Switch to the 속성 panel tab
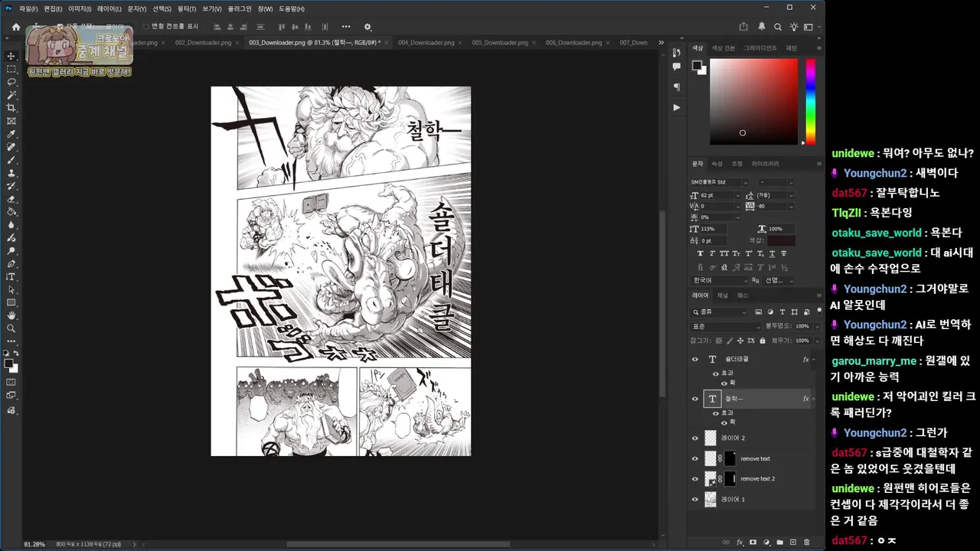 tap(717, 164)
